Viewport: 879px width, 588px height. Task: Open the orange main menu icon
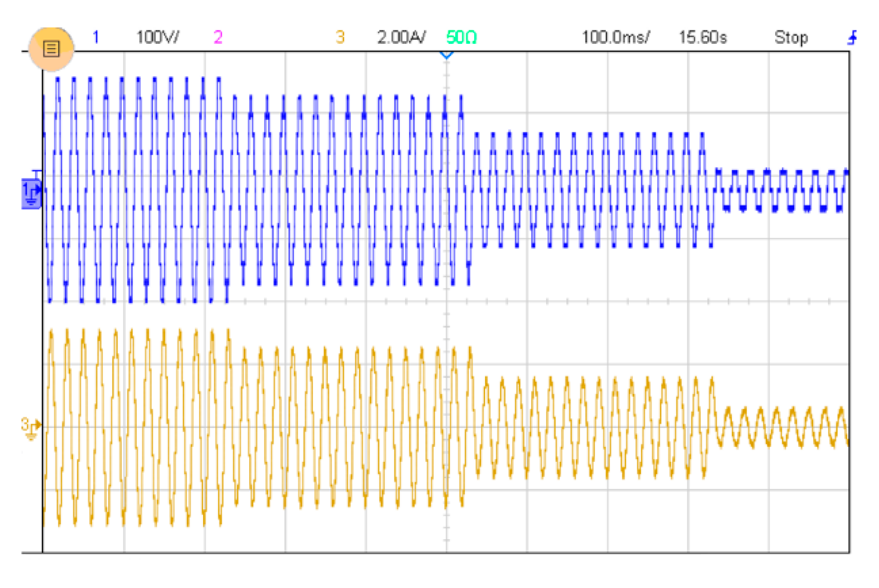tap(51, 49)
